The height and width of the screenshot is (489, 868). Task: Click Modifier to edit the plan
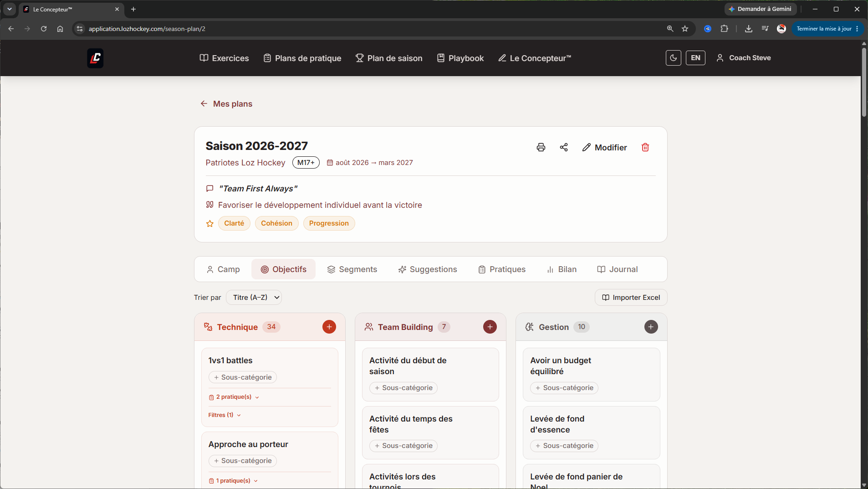click(x=605, y=147)
